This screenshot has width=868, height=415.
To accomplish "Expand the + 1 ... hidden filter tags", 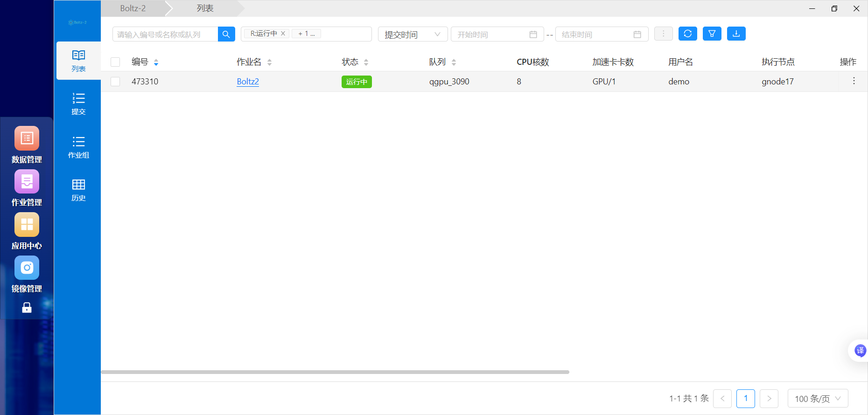I will click(x=306, y=34).
